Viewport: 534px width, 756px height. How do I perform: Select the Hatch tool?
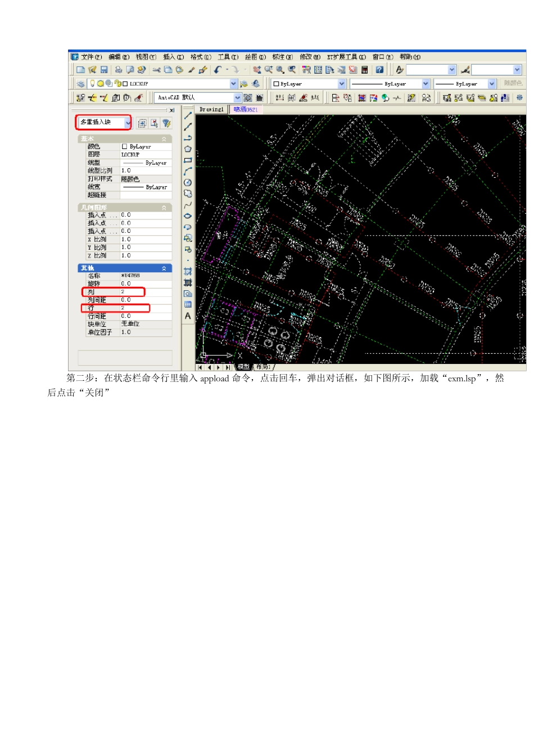[188, 271]
